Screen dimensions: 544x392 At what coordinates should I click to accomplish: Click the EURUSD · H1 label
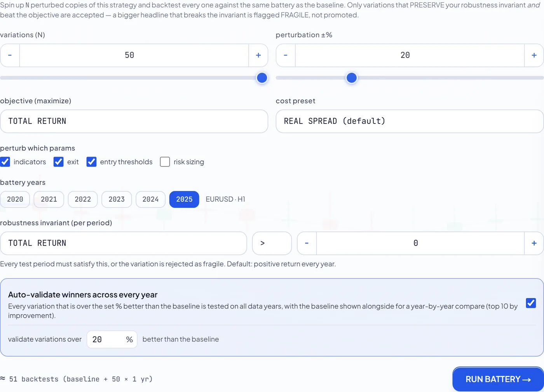point(225,199)
